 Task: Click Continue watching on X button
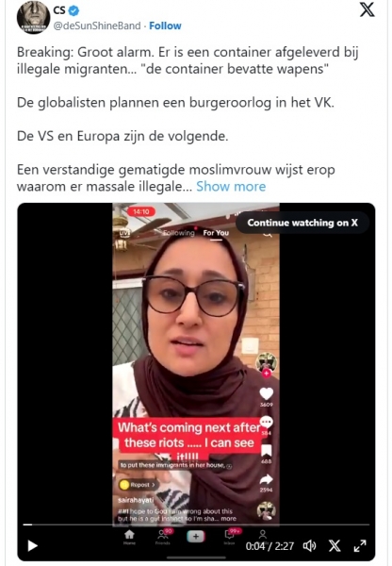302,223
